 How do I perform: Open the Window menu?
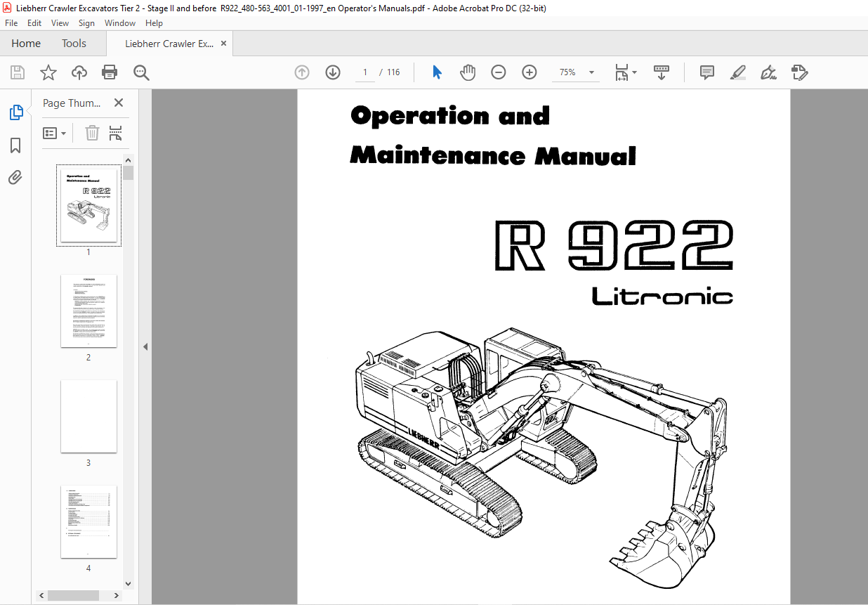pos(120,23)
